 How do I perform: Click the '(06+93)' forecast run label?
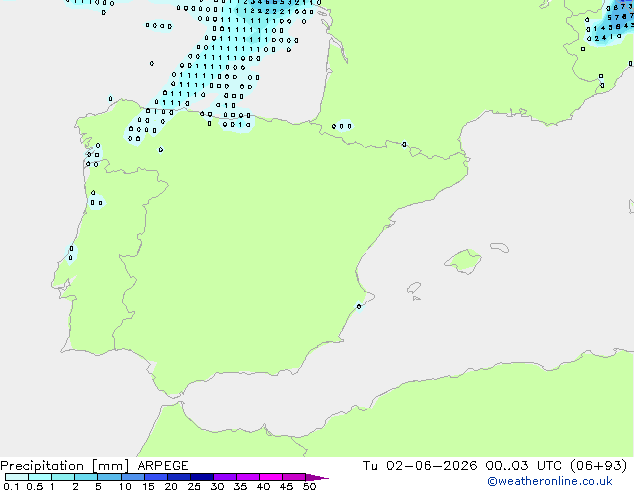[598, 466]
